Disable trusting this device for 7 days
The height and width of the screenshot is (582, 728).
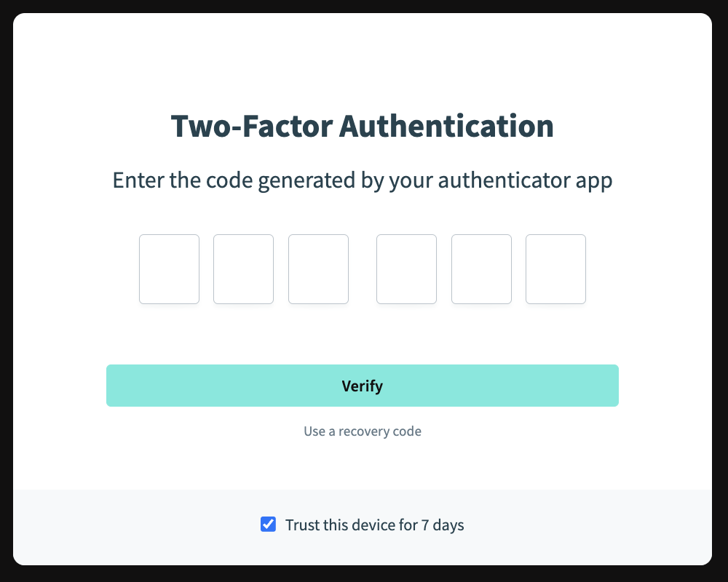coord(268,525)
